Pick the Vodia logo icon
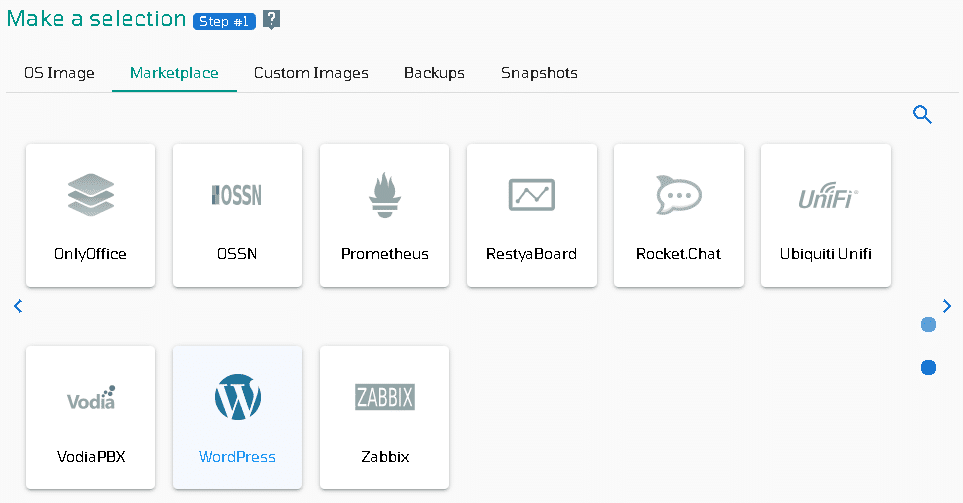Screen dimensions: 963x503 pos(91,397)
